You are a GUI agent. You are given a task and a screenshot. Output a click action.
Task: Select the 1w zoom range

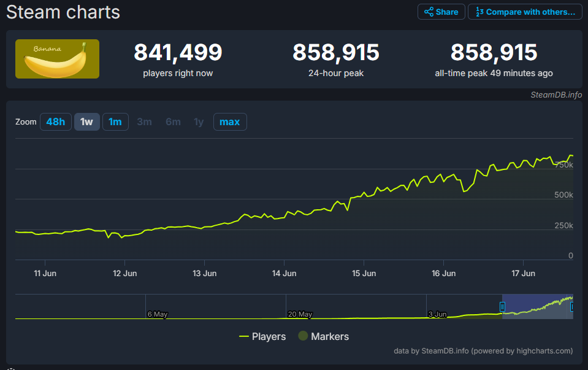(x=86, y=122)
